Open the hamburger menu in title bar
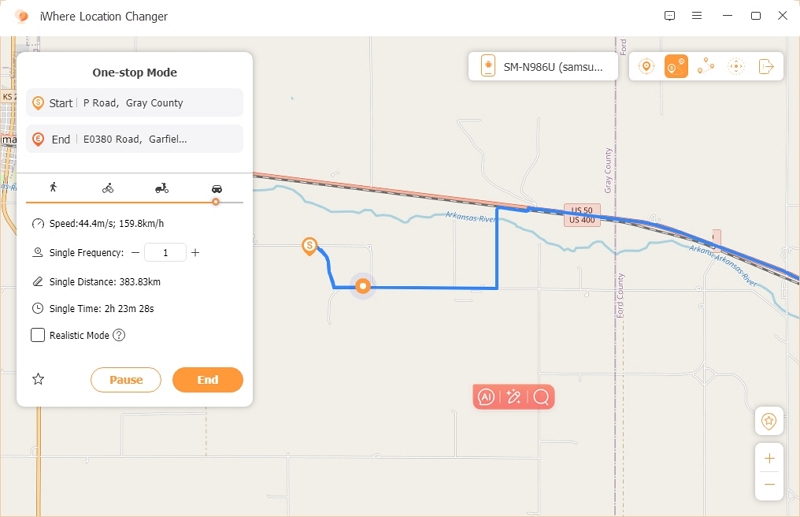This screenshot has width=800, height=517. (x=696, y=16)
